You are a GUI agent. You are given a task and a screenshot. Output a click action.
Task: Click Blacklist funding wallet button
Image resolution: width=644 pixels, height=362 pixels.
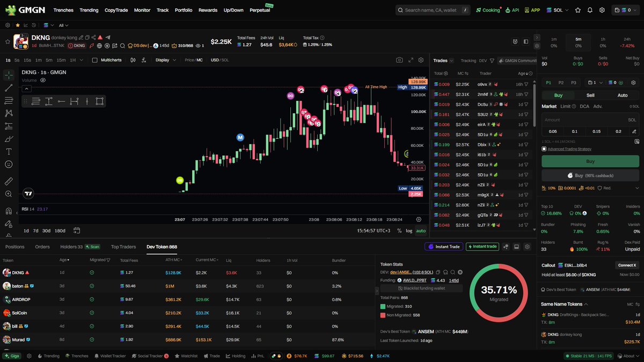(x=421, y=288)
